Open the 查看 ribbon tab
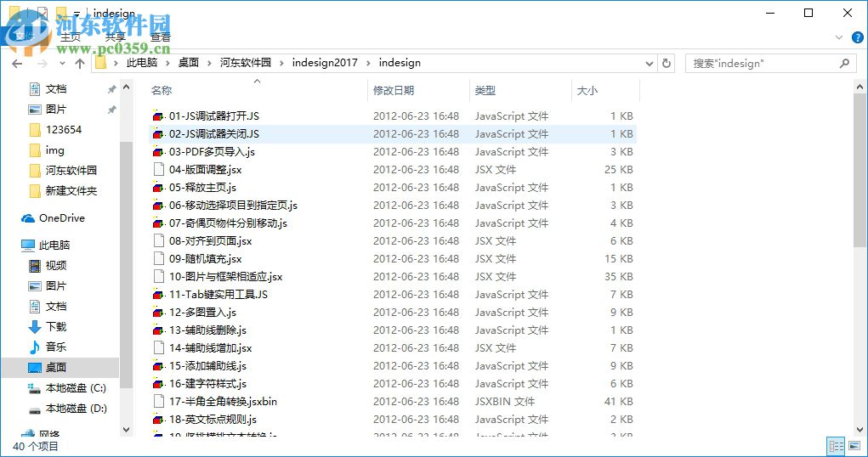Viewport: 868px width, 457px height. click(x=161, y=37)
